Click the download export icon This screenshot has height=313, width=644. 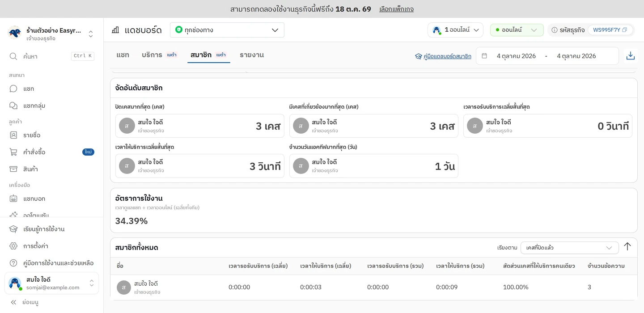pyautogui.click(x=631, y=56)
